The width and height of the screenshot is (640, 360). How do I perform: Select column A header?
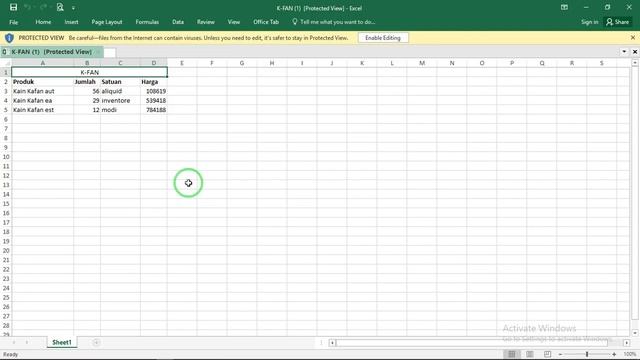click(x=42, y=63)
